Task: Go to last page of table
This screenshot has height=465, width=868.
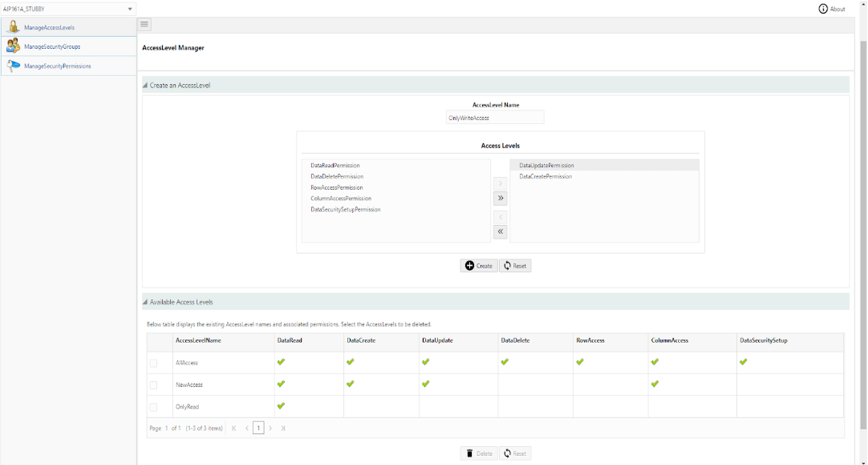Action: tap(283, 428)
